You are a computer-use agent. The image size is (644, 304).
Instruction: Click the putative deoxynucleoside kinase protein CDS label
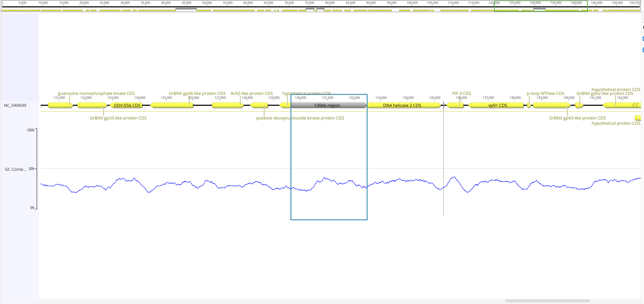coord(300,118)
